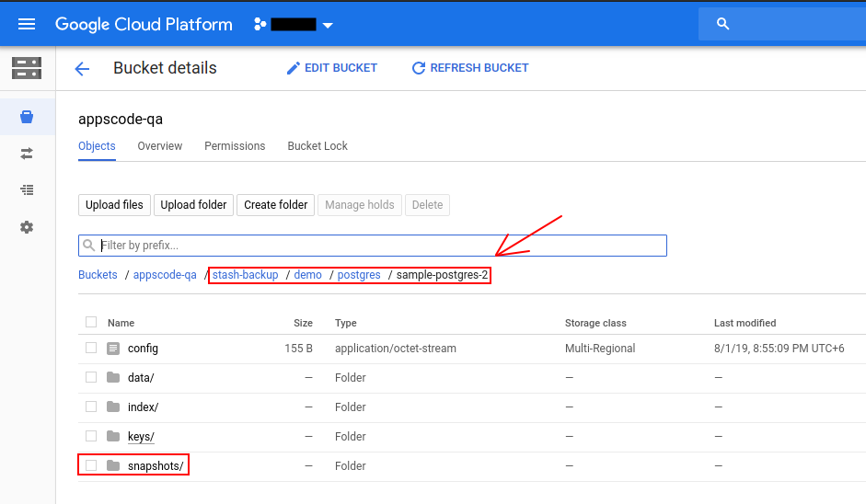Open the index/ folder link

(143, 407)
